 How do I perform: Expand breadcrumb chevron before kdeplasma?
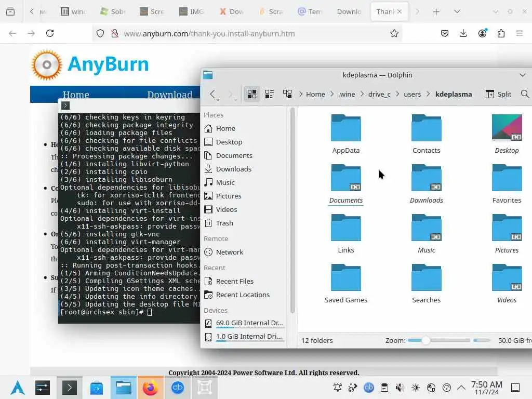(x=428, y=94)
